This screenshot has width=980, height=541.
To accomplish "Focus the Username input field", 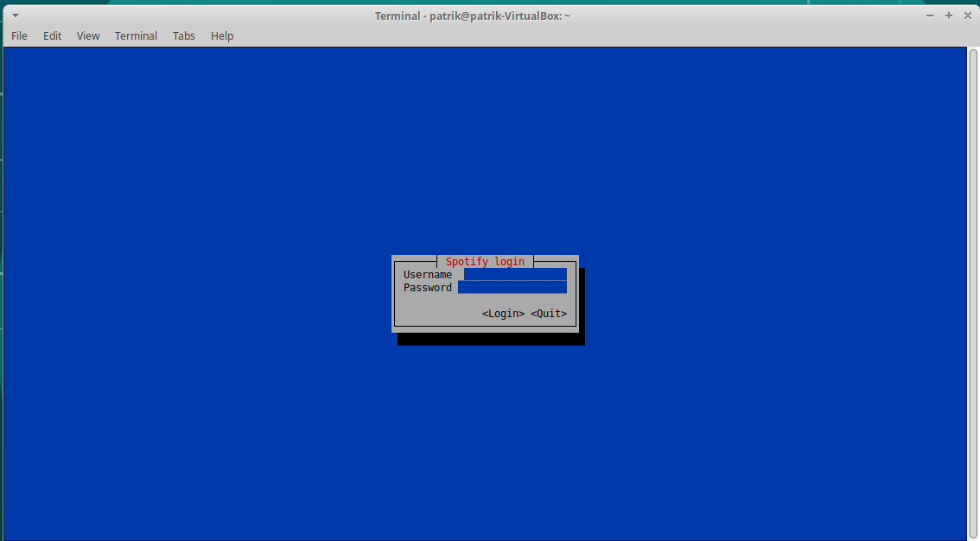I will (x=515, y=274).
